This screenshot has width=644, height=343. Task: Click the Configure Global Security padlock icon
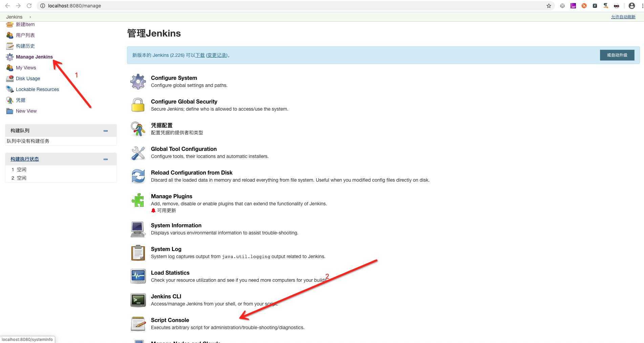[x=138, y=105]
